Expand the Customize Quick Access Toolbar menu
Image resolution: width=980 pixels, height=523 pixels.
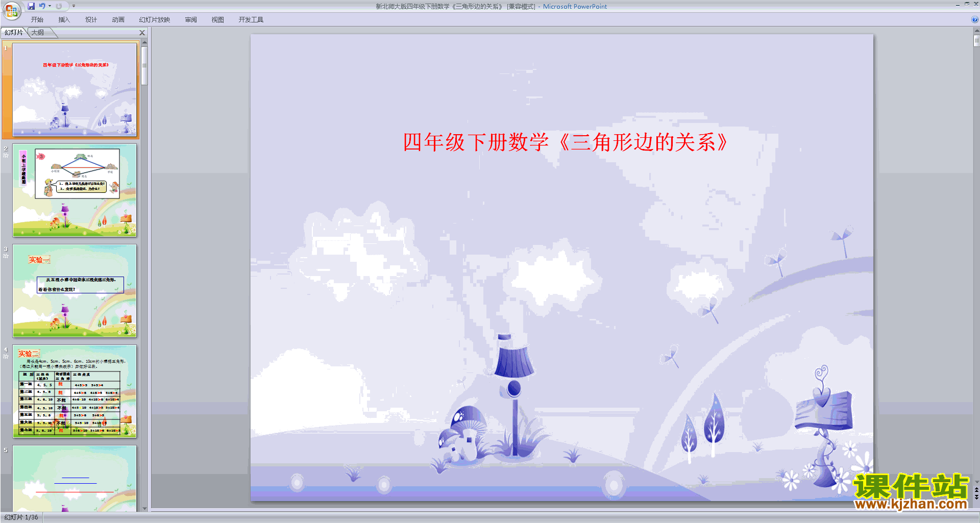(x=73, y=6)
